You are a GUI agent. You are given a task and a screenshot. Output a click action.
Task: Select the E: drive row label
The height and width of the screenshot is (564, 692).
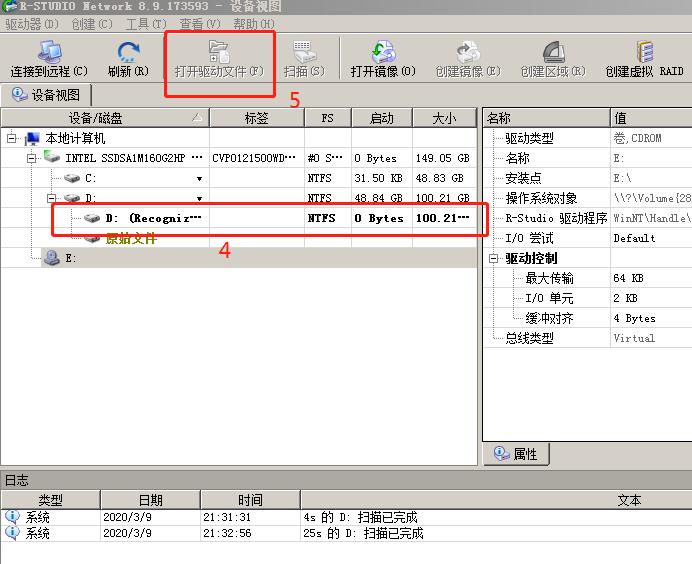point(71,258)
